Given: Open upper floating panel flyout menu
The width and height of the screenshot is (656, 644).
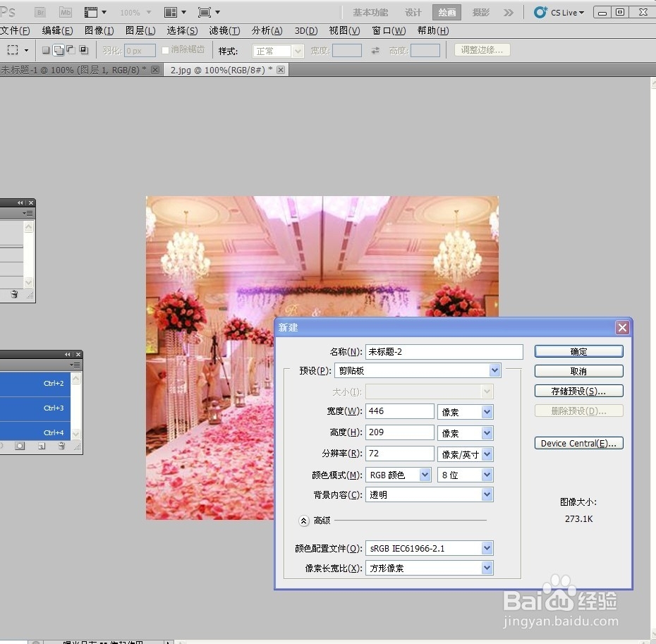Looking at the screenshot, I should (28, 214).
